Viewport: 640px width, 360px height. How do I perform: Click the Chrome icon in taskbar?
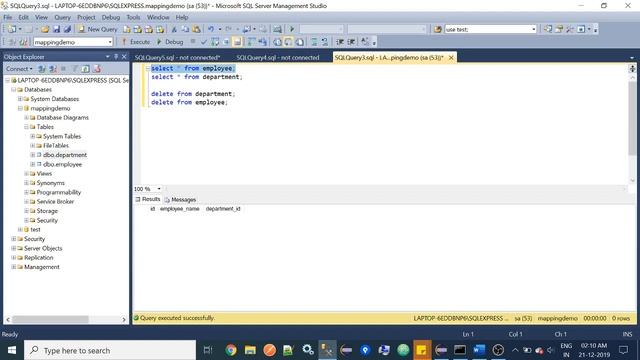(231, 350)
